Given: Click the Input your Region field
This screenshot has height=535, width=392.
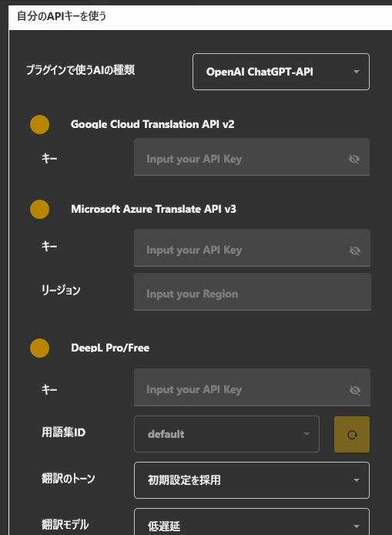Looking at the screenshot, I should (x=253, y=291).
